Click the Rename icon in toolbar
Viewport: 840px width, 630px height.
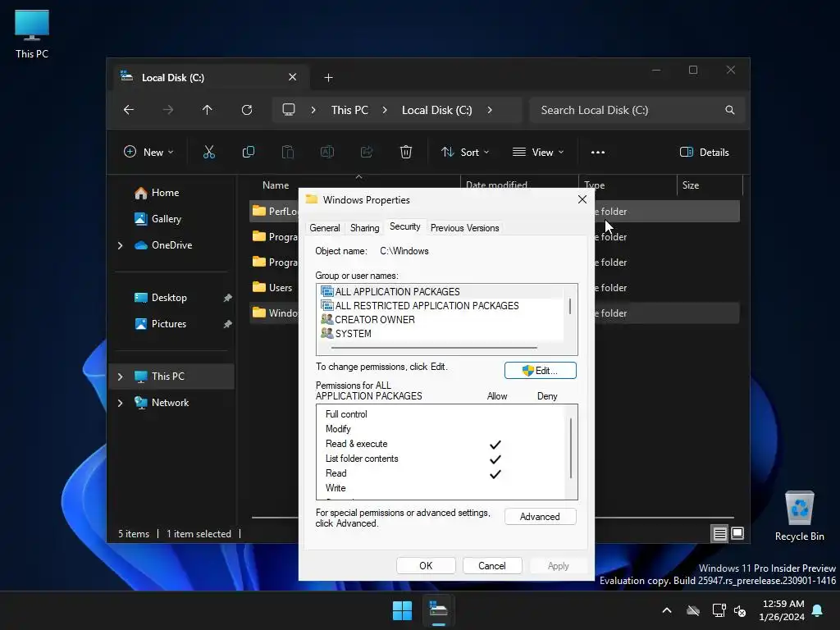[327, 152]
